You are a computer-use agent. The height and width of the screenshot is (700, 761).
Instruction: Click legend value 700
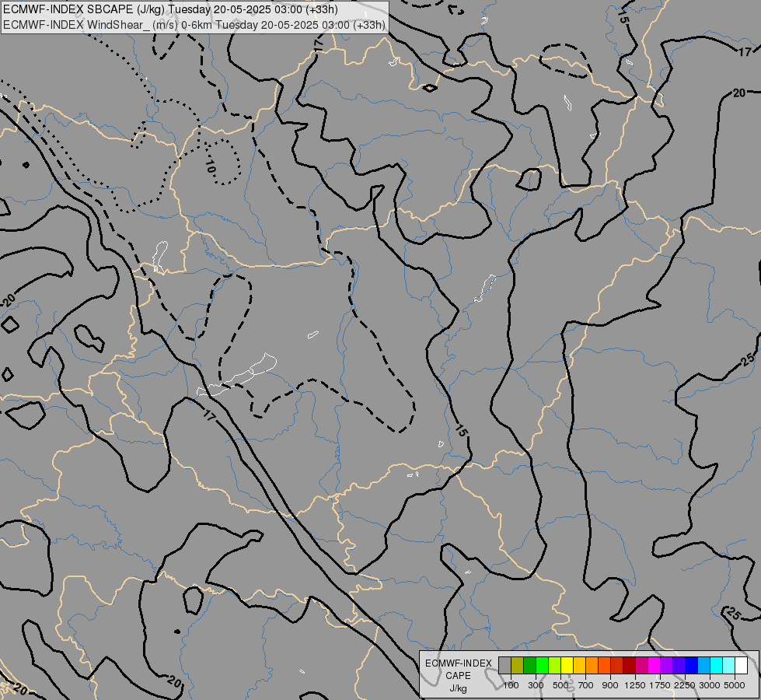coord(586,685)
